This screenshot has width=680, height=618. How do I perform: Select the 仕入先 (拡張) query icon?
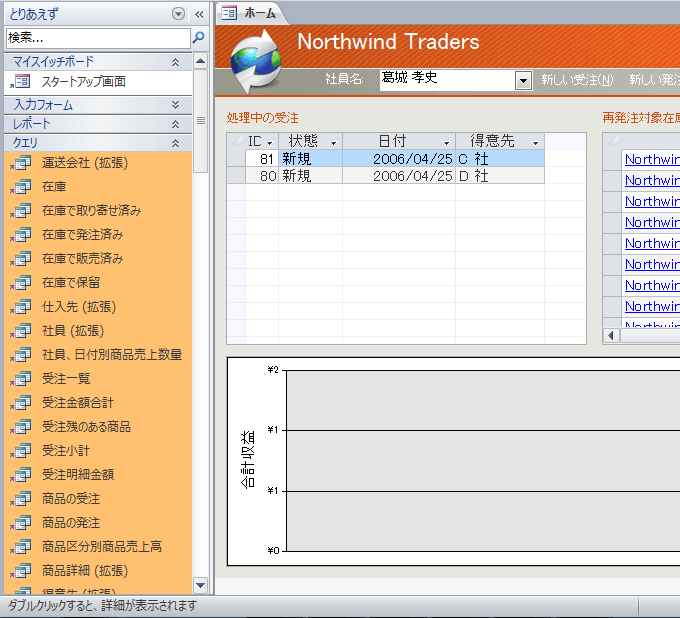click(21, 307)
